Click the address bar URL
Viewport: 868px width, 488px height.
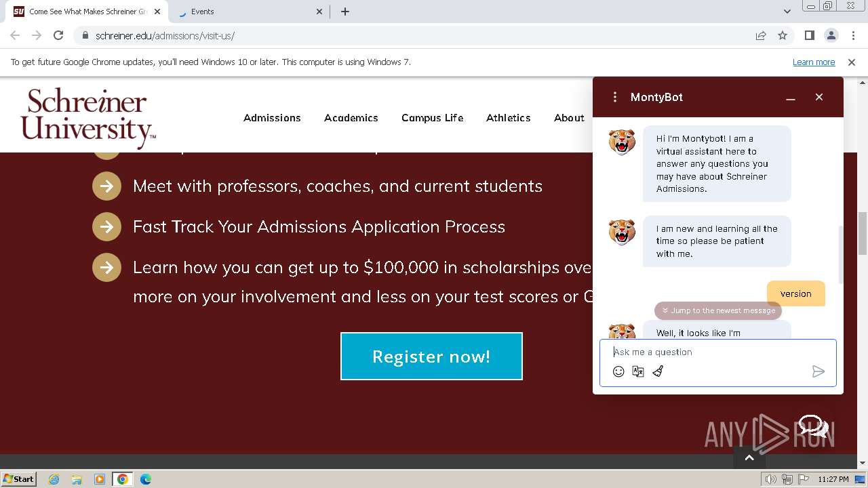(x=165, y=36)
